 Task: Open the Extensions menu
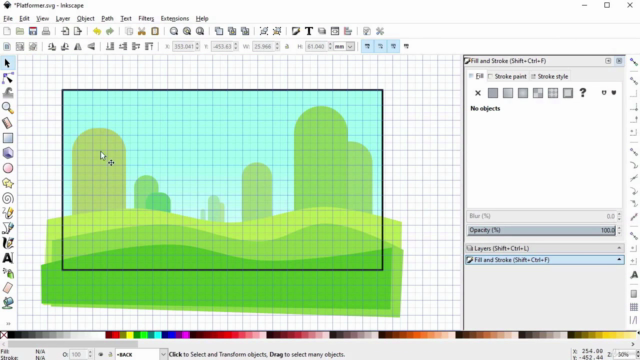coord(175,18)
